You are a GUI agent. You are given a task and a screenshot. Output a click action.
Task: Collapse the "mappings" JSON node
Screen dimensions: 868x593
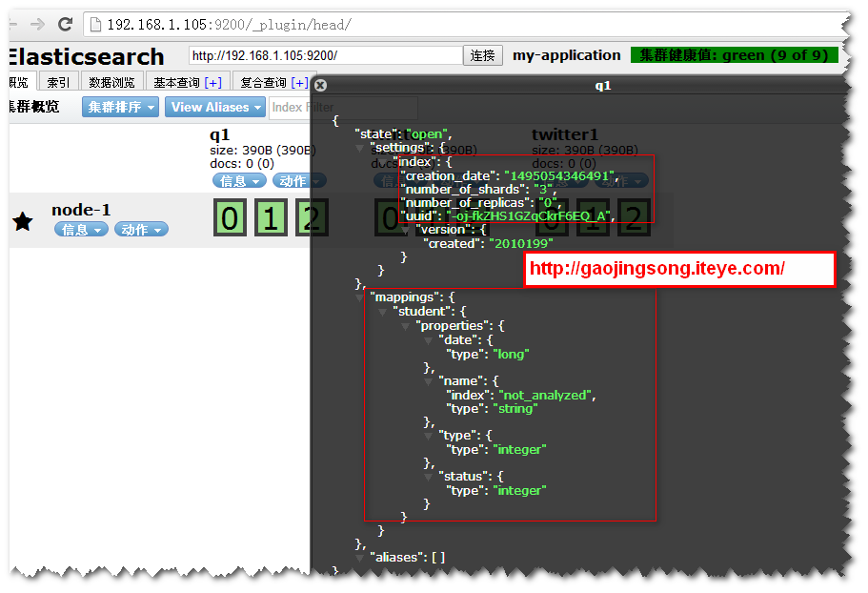tap(360, 297)
